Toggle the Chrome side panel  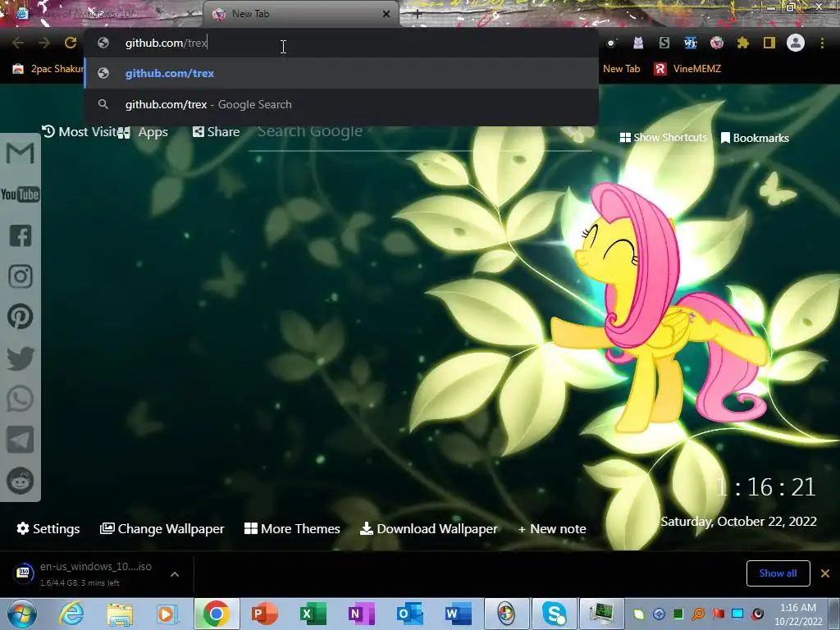point(769,43)
